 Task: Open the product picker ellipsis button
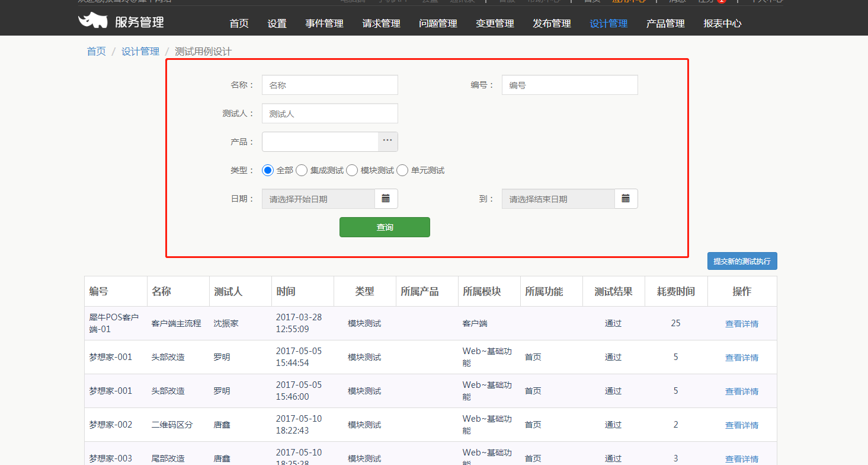click(387, 142)
